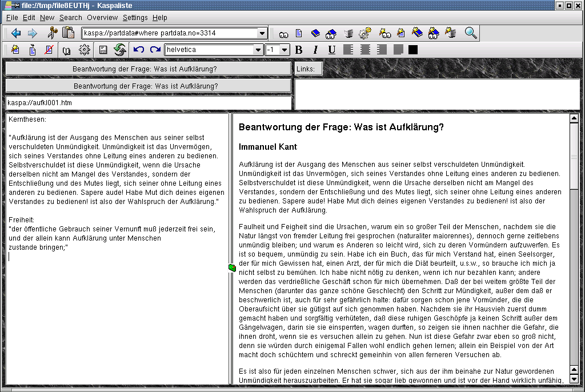This screenshot has width=585, height=392.
Task: Open the black text color swatch
Action: coord(413,50)
